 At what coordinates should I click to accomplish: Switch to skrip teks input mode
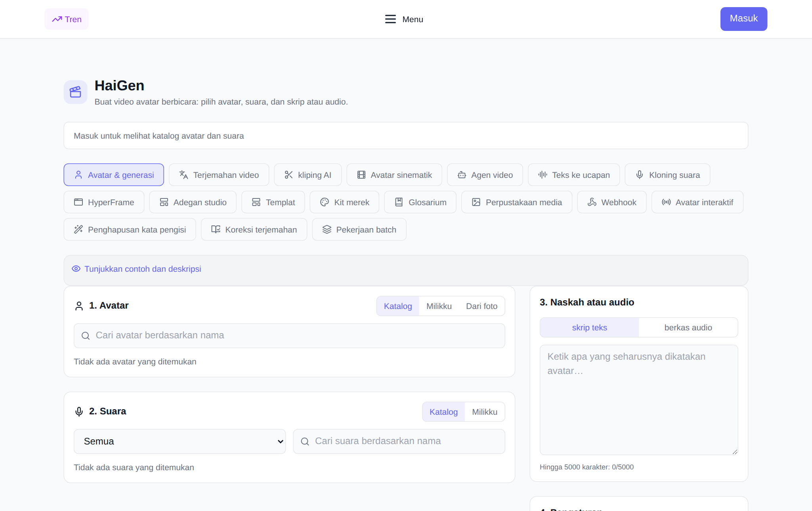click(x=589, y=328)
